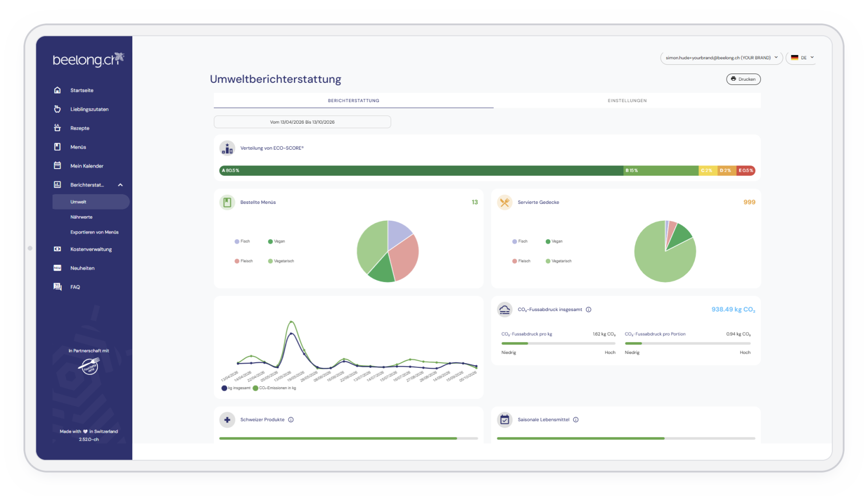The height and width of the screenshot is (496, 868).
Task: Open FAQ chat icon
Action: [57, 287]
